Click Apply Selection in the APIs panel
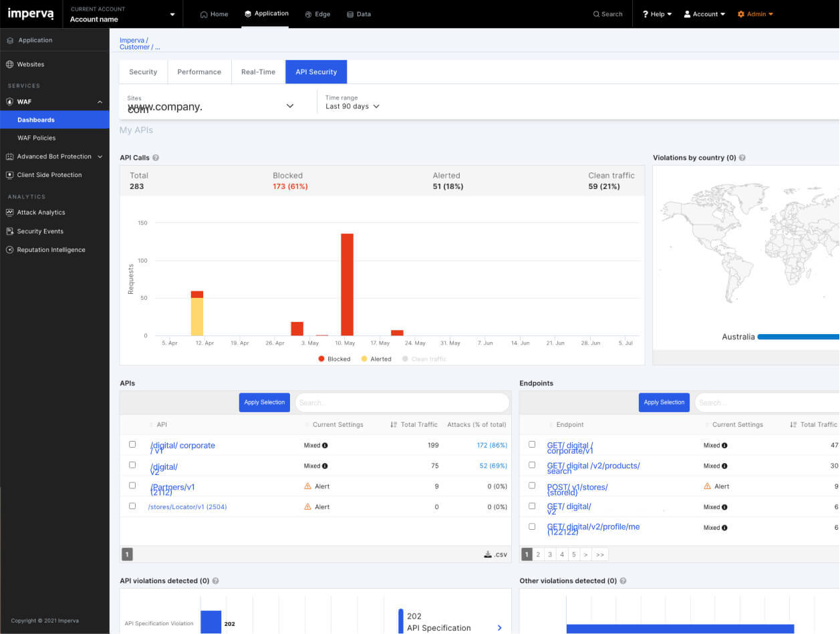 tap(264, 402)
